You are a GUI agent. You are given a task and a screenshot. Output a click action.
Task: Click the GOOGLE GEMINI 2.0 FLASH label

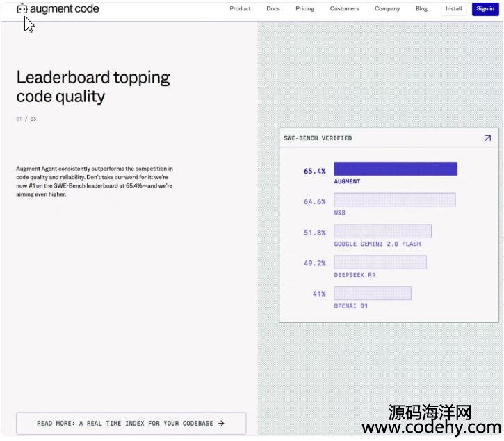377,244
